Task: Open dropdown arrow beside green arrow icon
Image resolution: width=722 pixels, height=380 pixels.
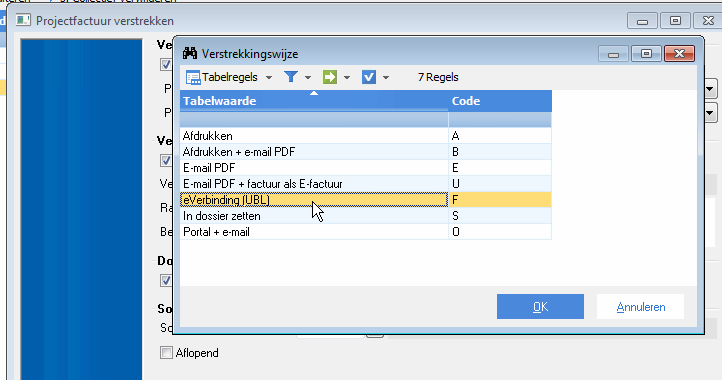Action: click(347, 77)
